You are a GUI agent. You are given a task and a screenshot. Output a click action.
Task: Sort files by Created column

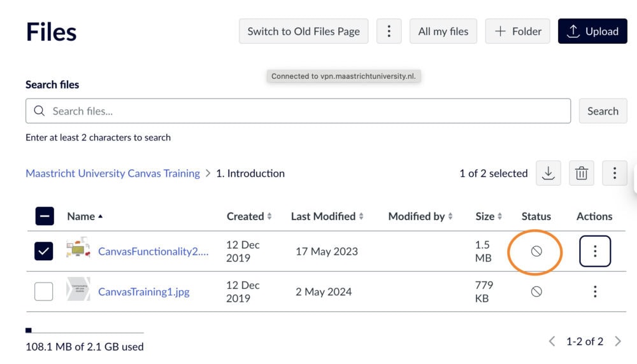point(249,216)
